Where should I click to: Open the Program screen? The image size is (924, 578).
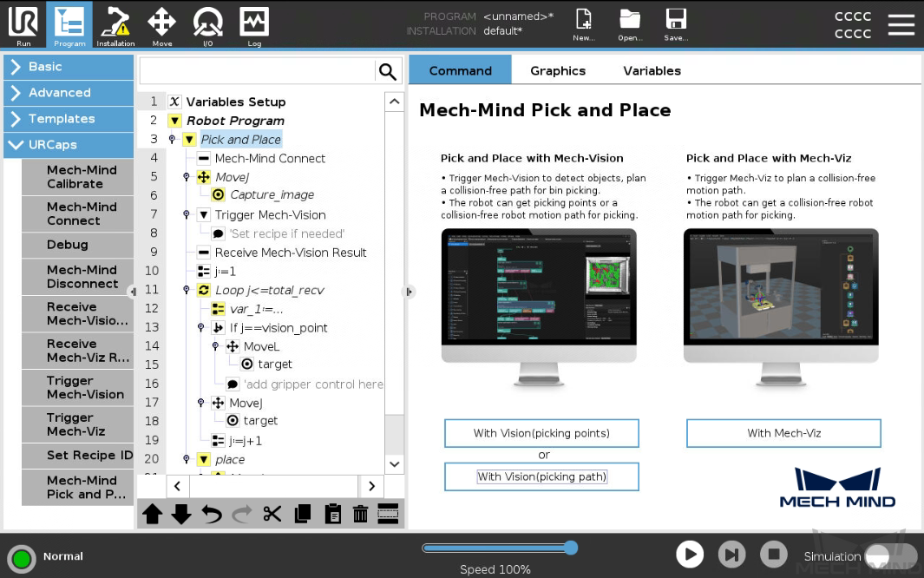click(69, 25)
